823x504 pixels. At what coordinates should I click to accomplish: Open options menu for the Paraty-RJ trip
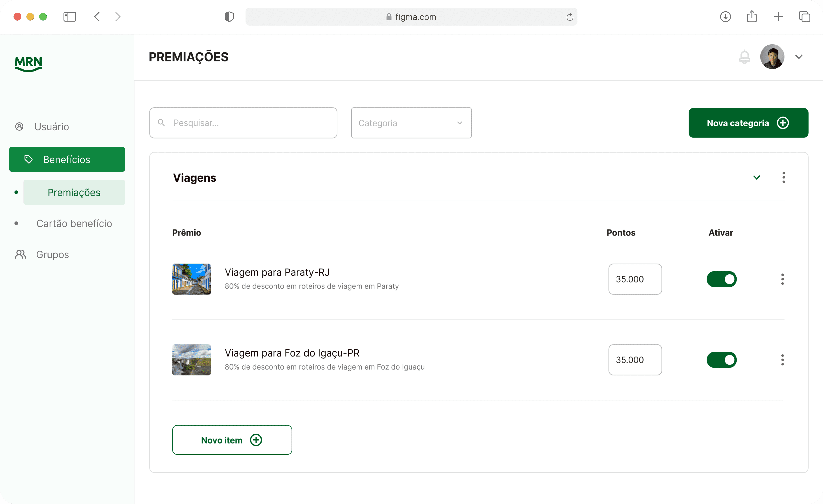pos(782,279)
